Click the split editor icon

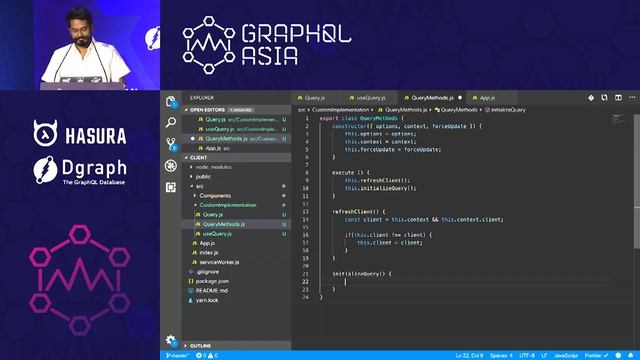[x=618, y=98]
